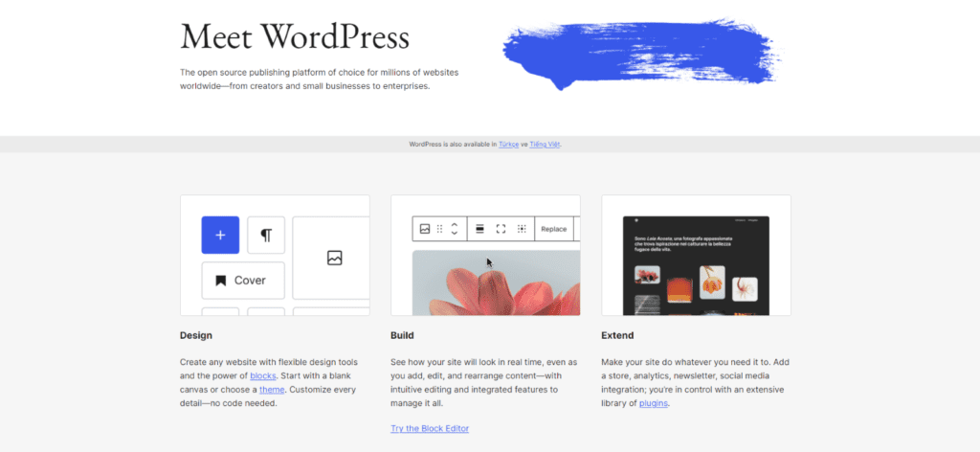Click the Build section heading
The height and width of the screenshot is (452, 980).
click(402, 336)
